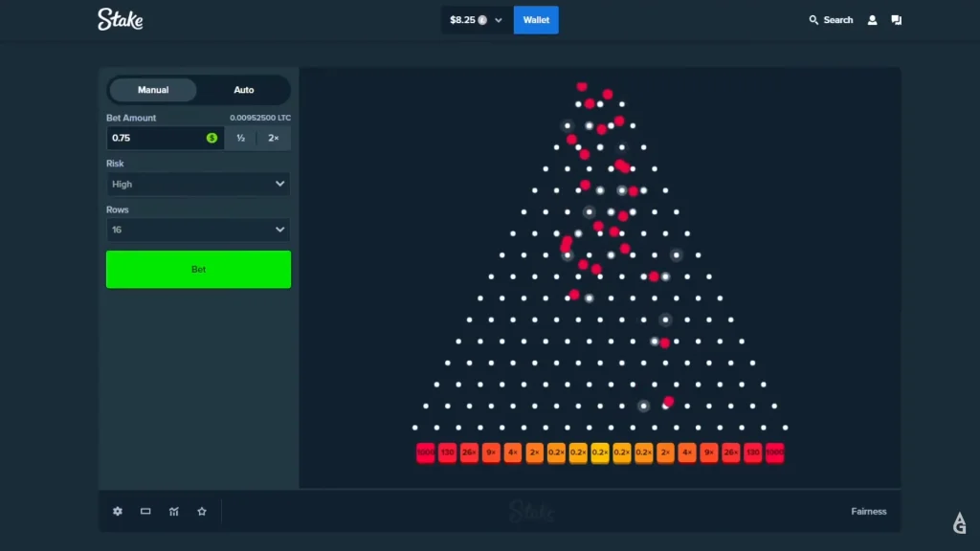Open the Rows dropdown set to 16
This screenshot has height=551, width=980.
(x=198, y=230)
